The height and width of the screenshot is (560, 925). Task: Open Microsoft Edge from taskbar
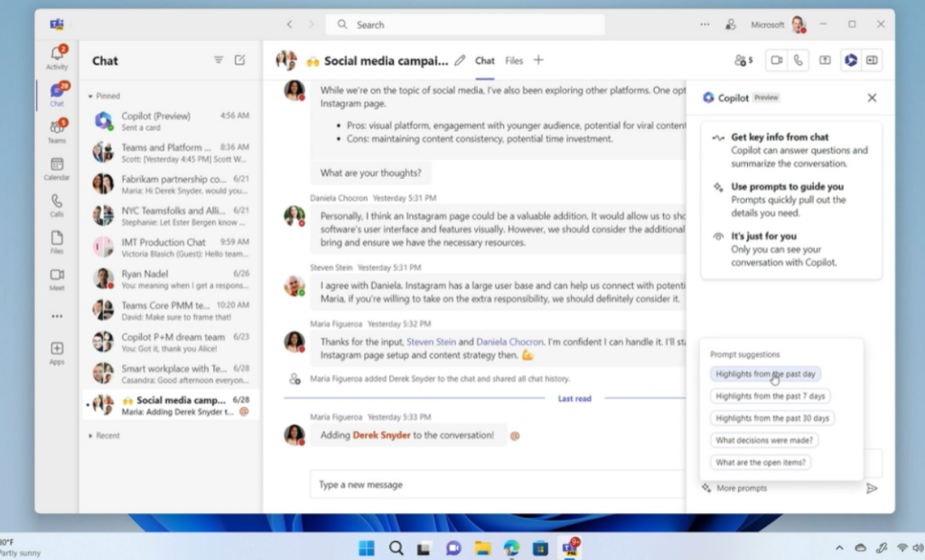pyautogui.click(x=511, y=548)
